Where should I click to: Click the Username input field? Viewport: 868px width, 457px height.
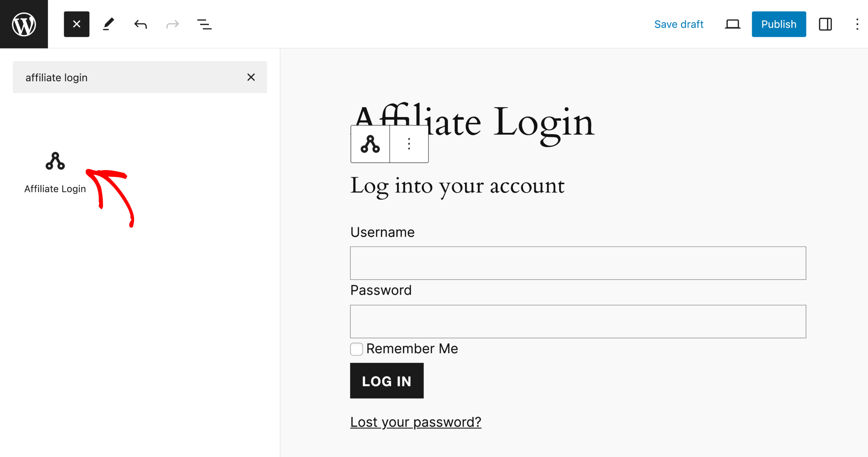(578, 263)
